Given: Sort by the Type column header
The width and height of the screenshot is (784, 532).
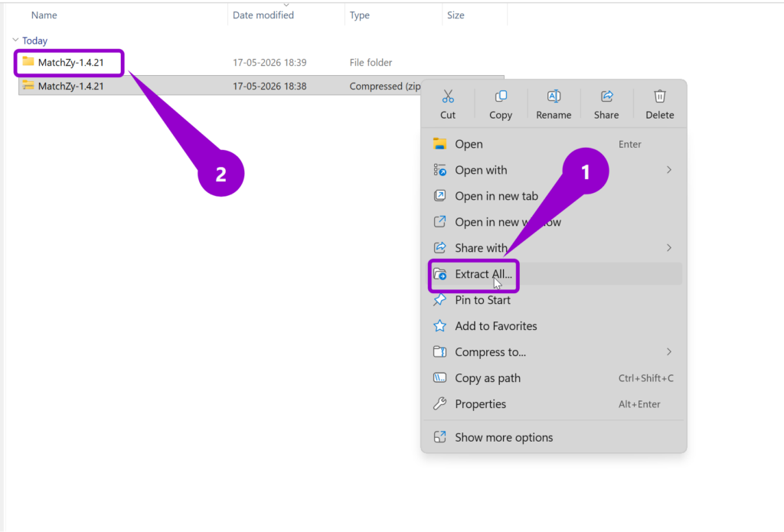Looking at the screenshot, I should click(x=360, y=15).
